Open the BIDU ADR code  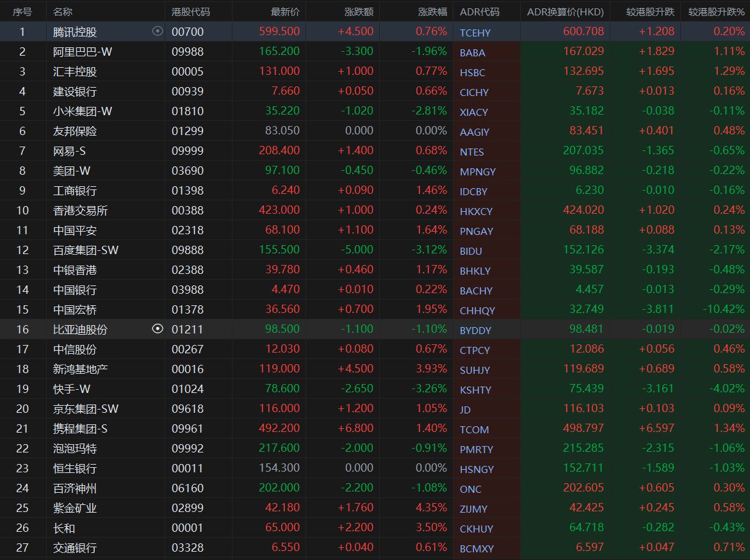coord(471,251)
